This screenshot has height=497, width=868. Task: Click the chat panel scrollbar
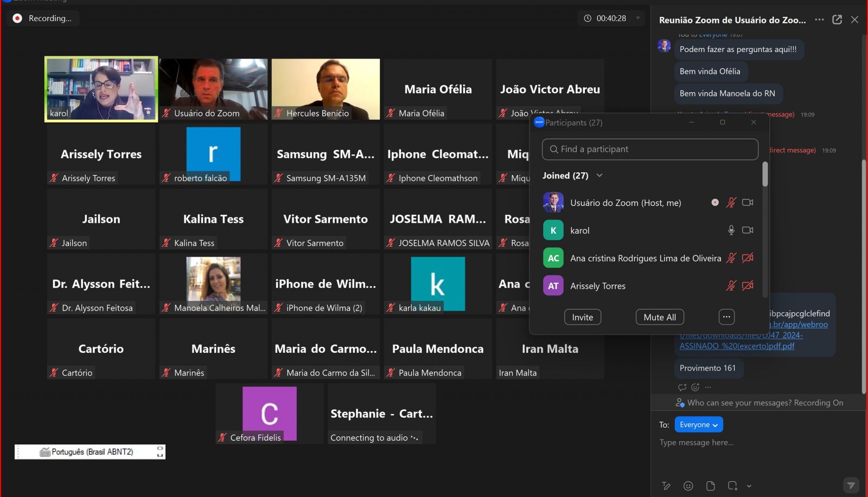pos(864,276)
